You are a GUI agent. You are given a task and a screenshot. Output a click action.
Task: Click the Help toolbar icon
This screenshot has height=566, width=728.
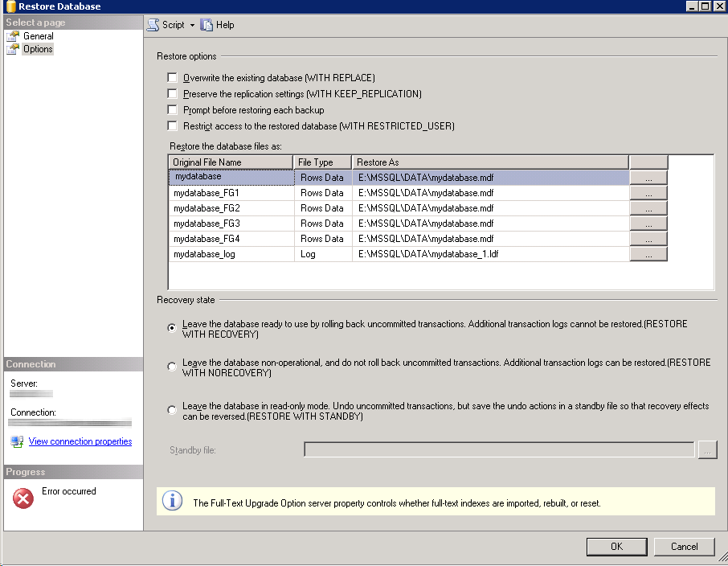click(207, 25)
